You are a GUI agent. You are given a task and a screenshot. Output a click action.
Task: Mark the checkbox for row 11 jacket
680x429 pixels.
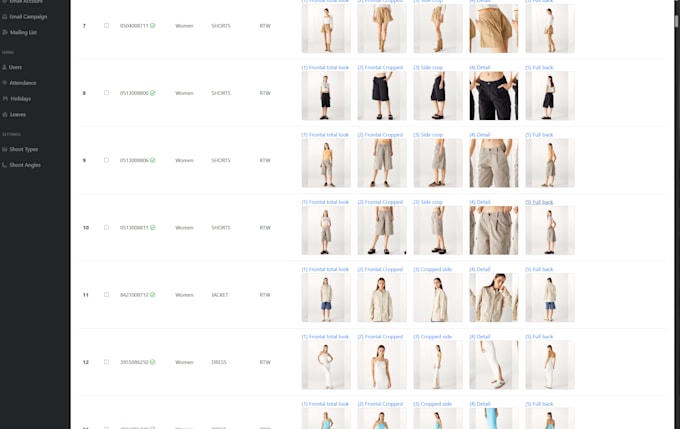click(106, 295)
